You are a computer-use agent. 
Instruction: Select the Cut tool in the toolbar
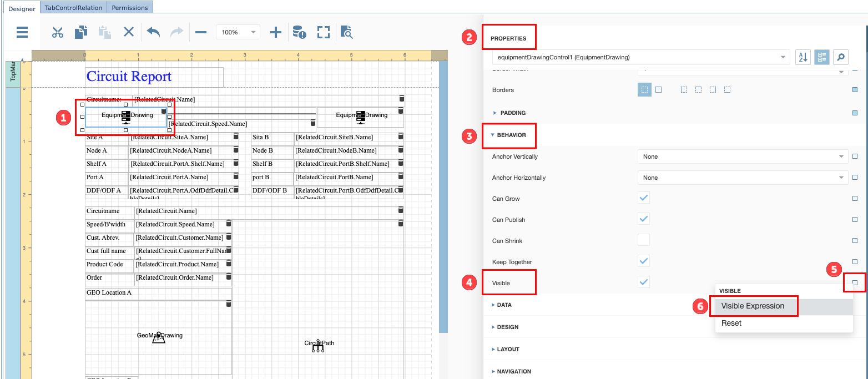coord(57,32)
